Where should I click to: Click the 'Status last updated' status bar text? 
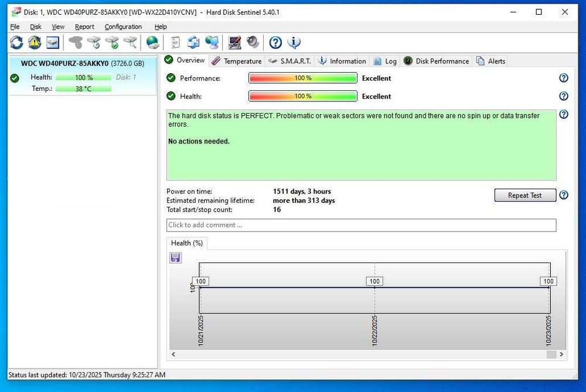(x=87, y=374)
